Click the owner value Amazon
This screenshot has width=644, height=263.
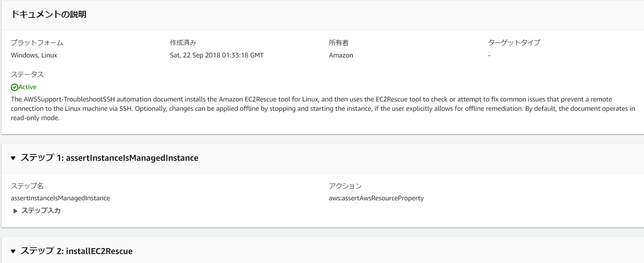(341, 55)
